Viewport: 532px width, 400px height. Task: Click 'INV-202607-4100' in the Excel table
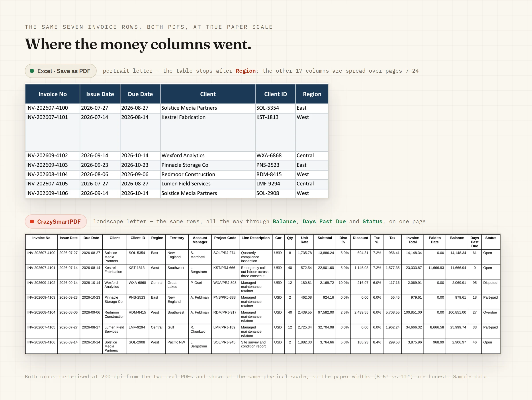pyautogui.click(x=47, y=108)
